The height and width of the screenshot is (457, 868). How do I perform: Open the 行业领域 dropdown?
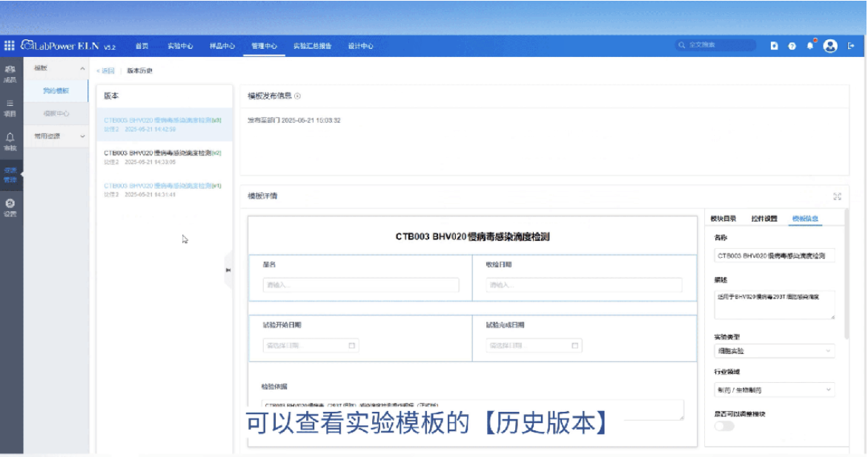(x=774, y=390)
